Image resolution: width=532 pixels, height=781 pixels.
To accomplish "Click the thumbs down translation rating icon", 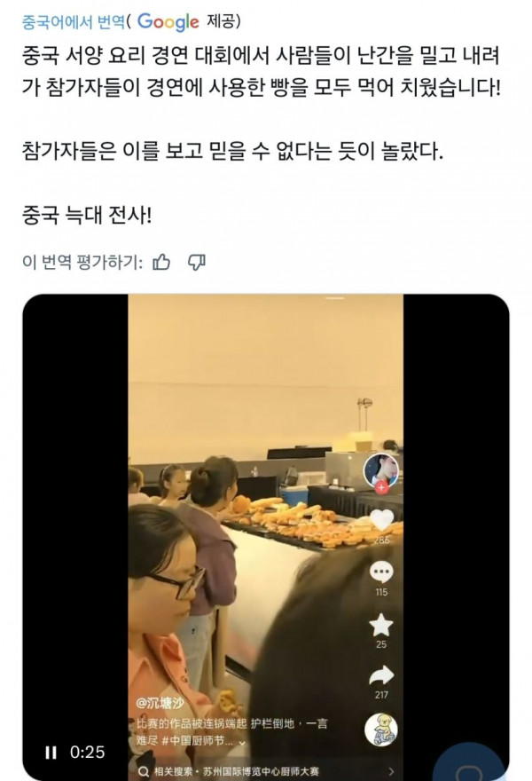I will coord(197,262).
